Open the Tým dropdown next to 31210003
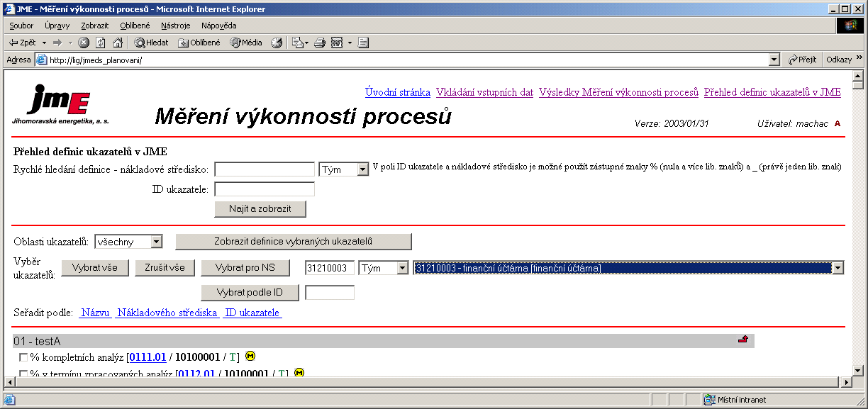 [x=384, y=268]
